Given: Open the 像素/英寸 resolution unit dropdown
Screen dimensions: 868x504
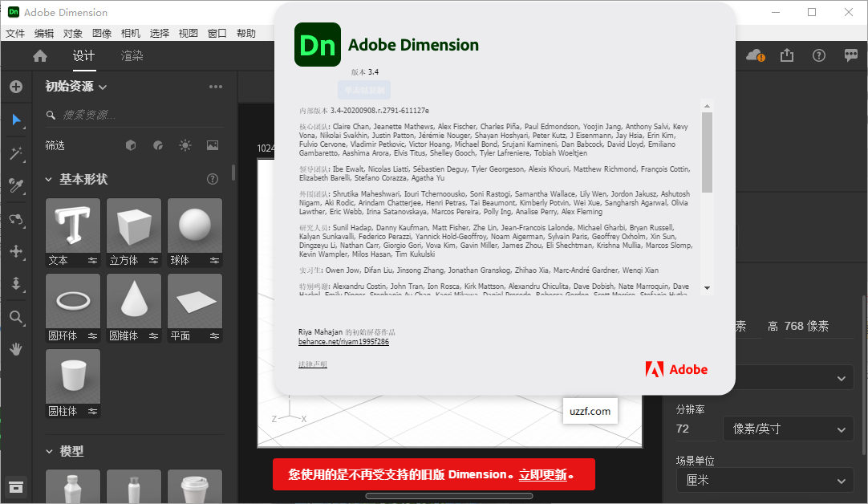Looking at the screenshot, I should (787, 429).
